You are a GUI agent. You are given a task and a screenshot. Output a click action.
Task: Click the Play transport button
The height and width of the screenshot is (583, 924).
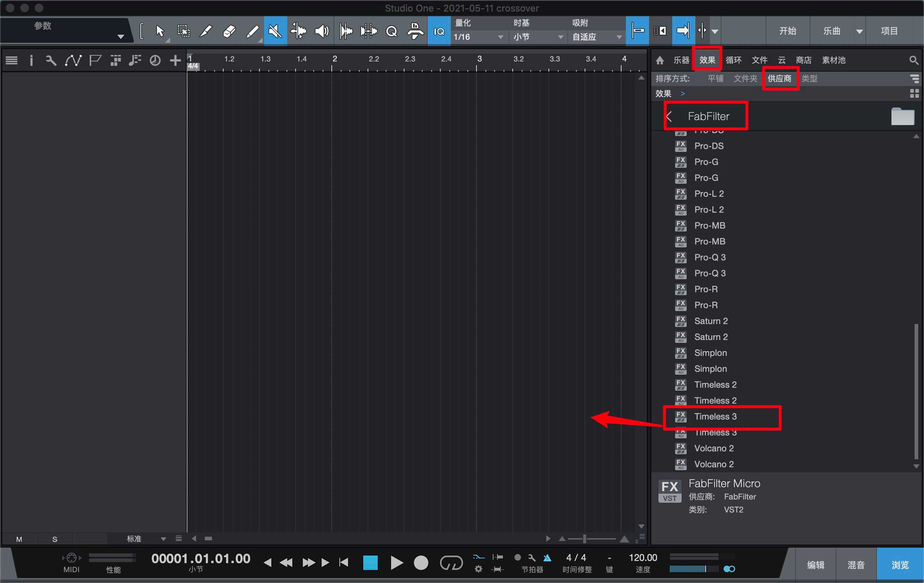pyautogui.click(x=397, y=563)
